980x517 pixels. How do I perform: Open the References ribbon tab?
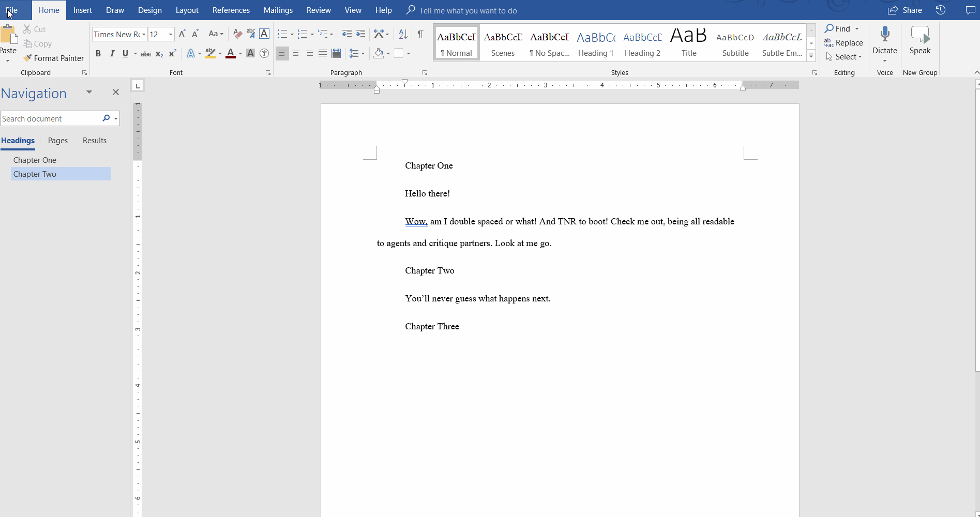231,10
